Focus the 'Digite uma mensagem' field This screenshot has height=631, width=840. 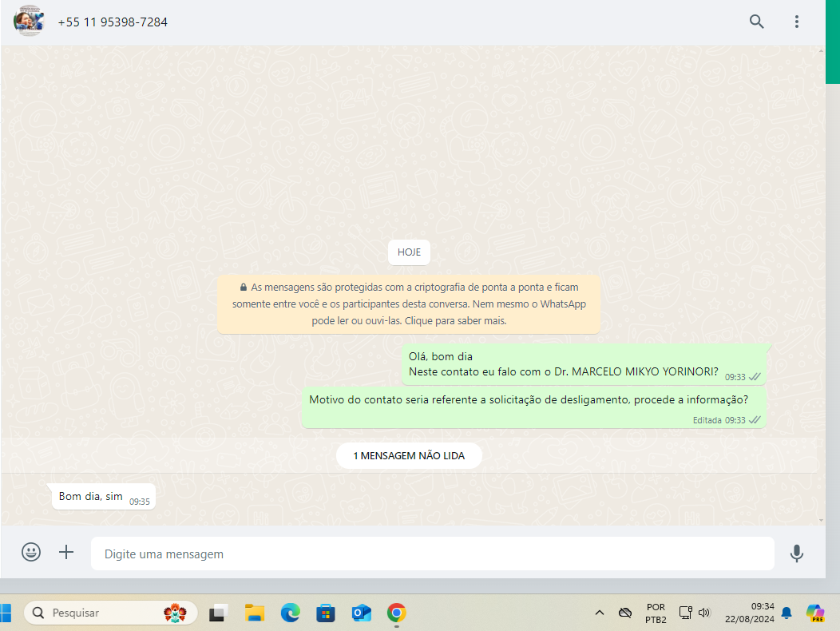pos(432,554)
